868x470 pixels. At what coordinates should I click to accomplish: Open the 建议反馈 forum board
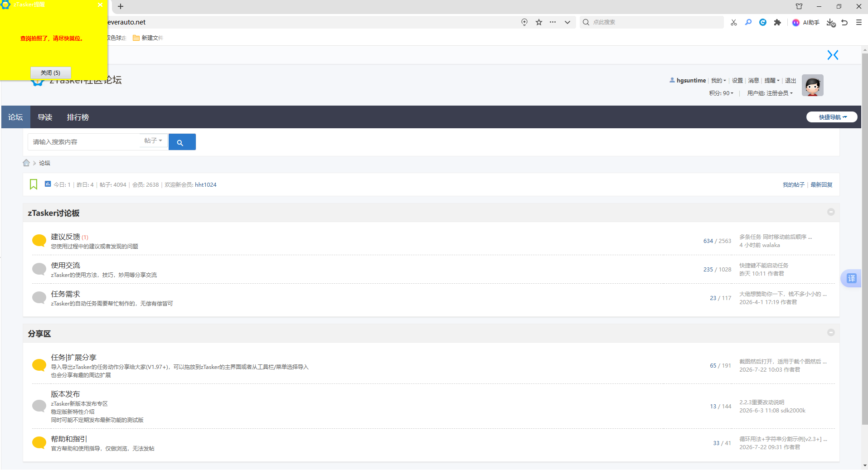pyautogui.click(x=65, y=237)
